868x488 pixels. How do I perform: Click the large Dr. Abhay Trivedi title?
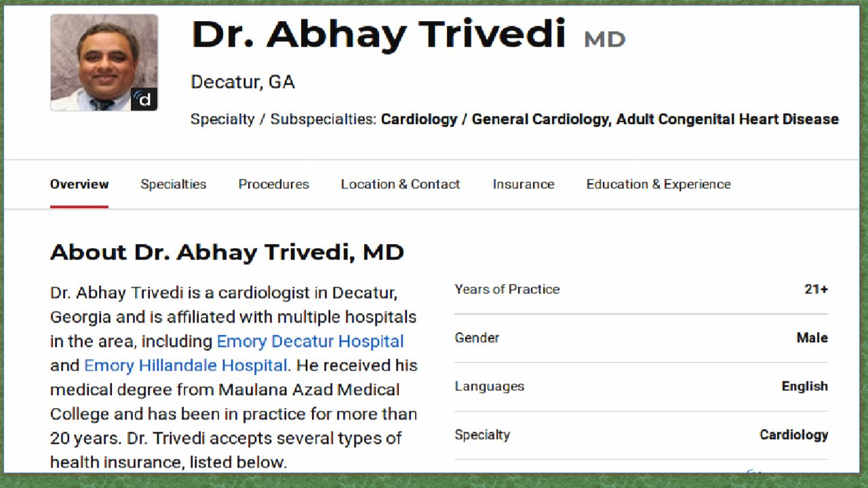(x=378, y=35)
